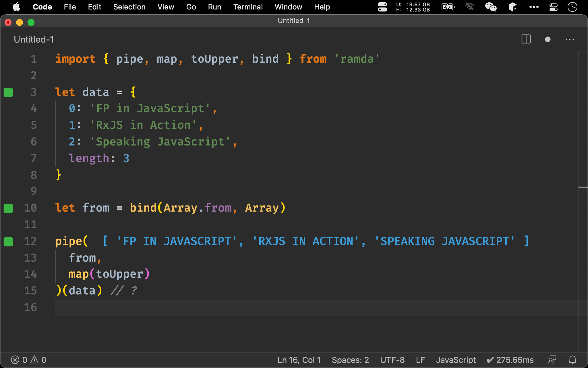Click the Quokka 275.65ms timing status
Image resolution: width=588 pixels, height=368 pixels.
(510, 360)
